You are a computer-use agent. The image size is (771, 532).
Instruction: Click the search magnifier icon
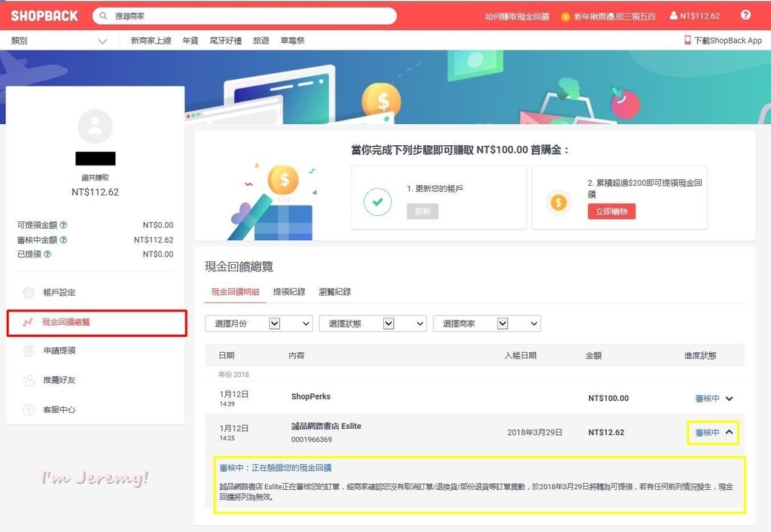(x=103, y=16)
